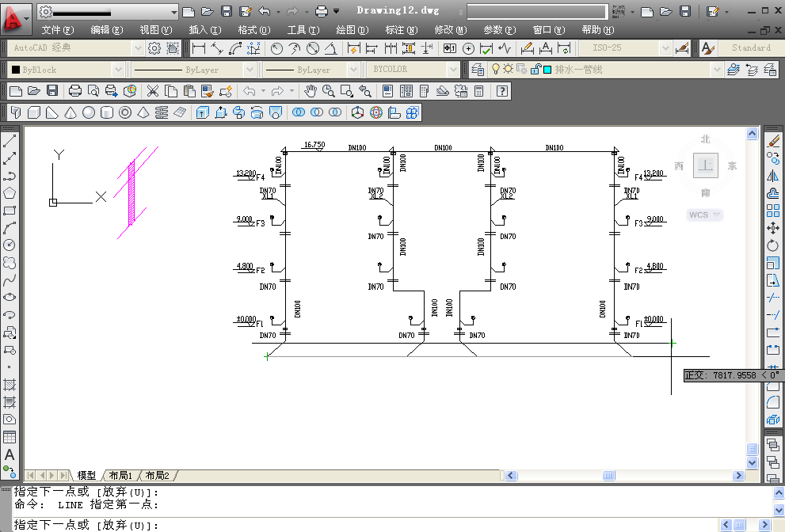The image size is (785, 532).
Task: Start the Quick Dimension command
Action: tap(354, 48)
